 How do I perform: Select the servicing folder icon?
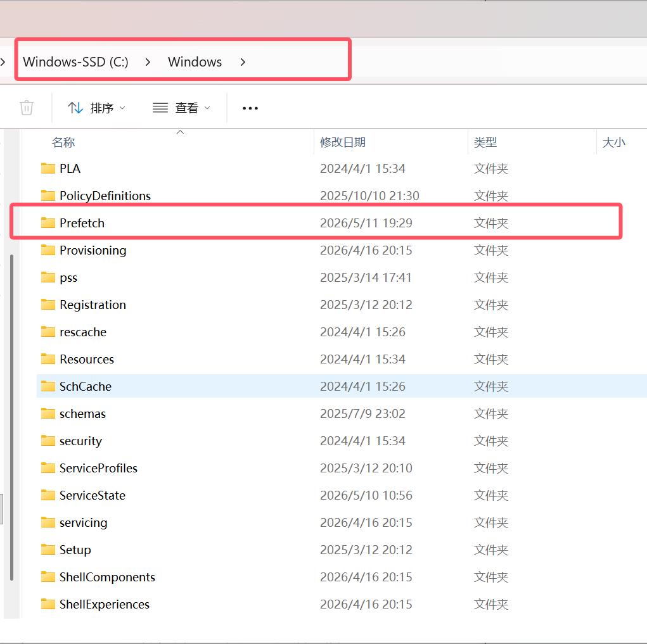tap(48, 522)
